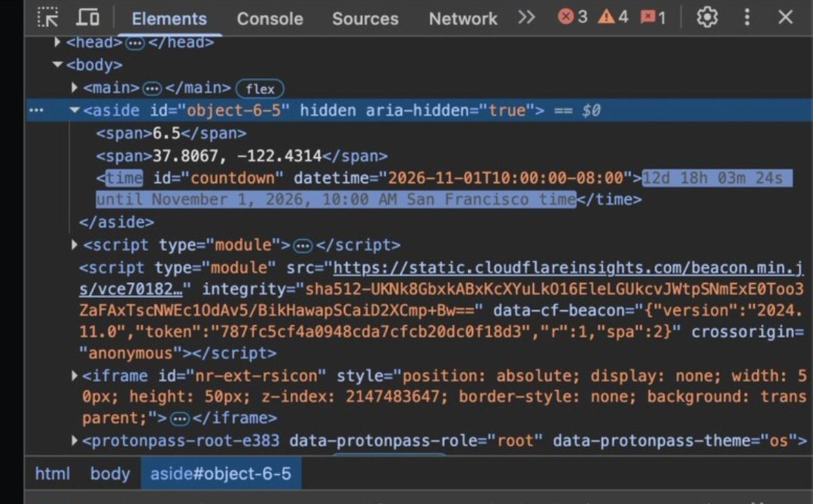Image resolution: width=813 pixels, height=504 pixels.
Task: Collapse the body element node
Action: coord(58,65)
